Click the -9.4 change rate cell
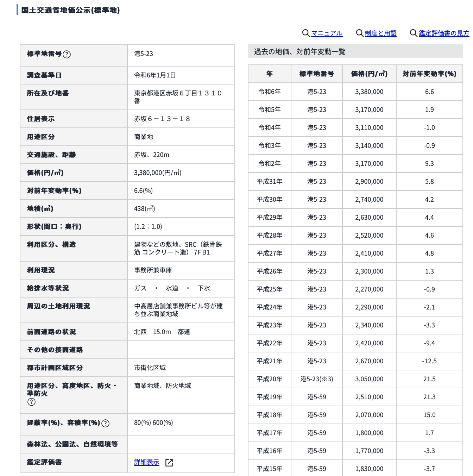 [x=429, y=343]
